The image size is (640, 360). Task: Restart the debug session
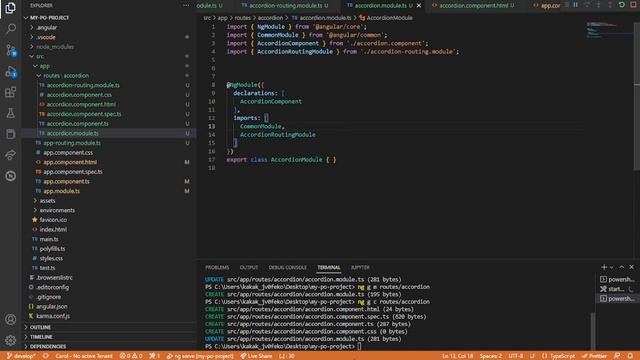(x=622, y=5)
